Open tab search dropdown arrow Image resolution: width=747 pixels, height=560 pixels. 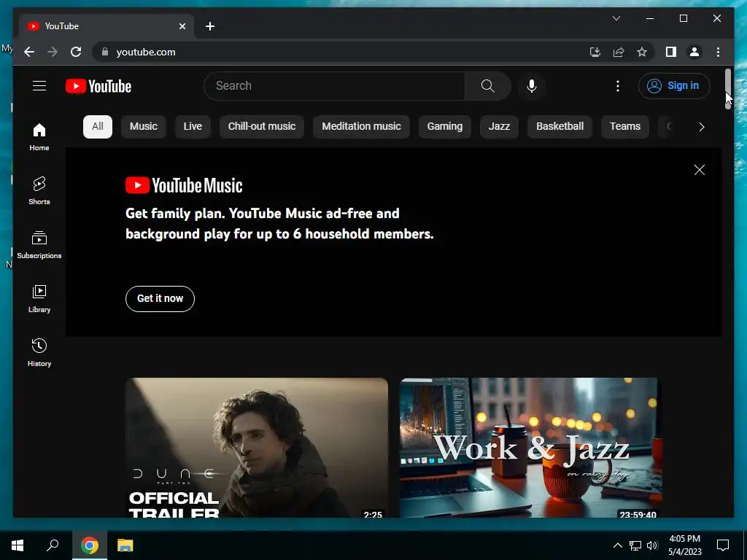(x=616, y=18)
